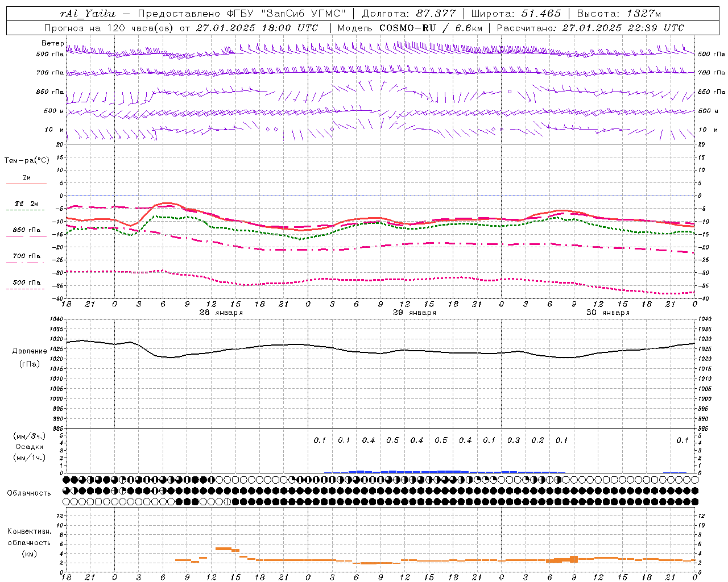Click the 'Td 2м' dew point legend entry
The height and width of the screenshot is (582, 728).
(x=27, y=203)
